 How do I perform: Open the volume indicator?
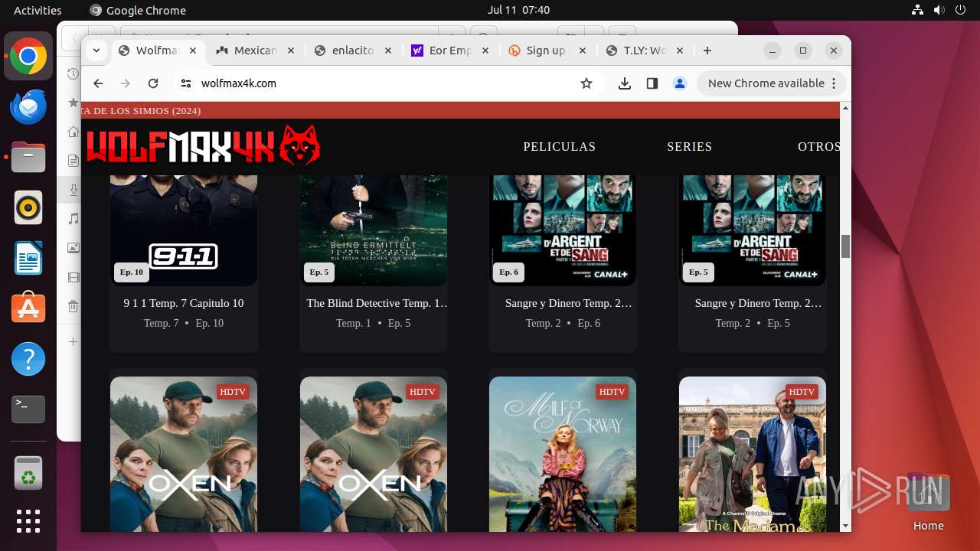pos(939,10)
